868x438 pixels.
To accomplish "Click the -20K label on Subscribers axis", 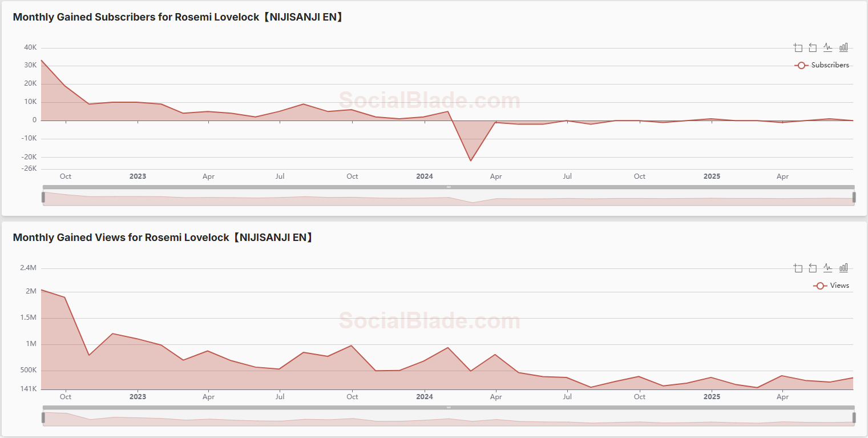I will click(x=29, y=156).
